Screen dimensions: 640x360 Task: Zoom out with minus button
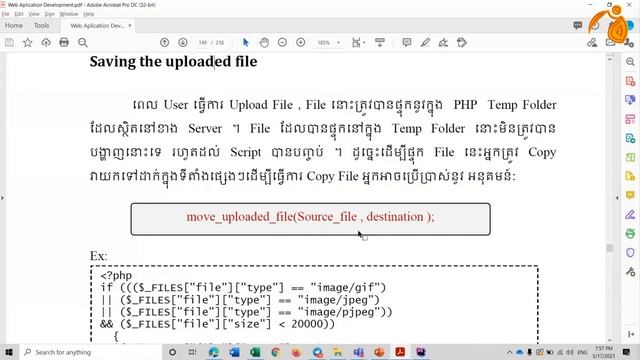[x=282, y=42]
